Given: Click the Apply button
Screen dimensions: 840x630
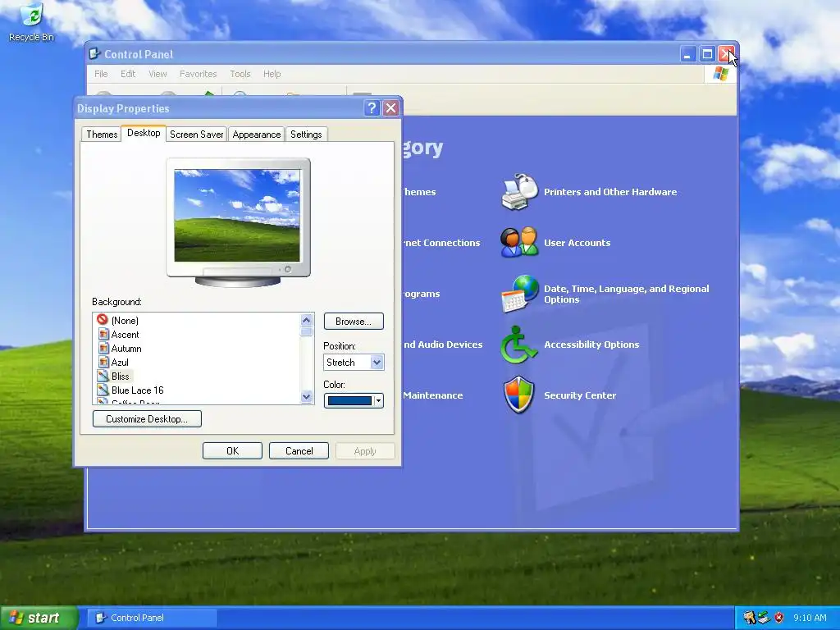Looking at the screenshot, I should [365, 451].
